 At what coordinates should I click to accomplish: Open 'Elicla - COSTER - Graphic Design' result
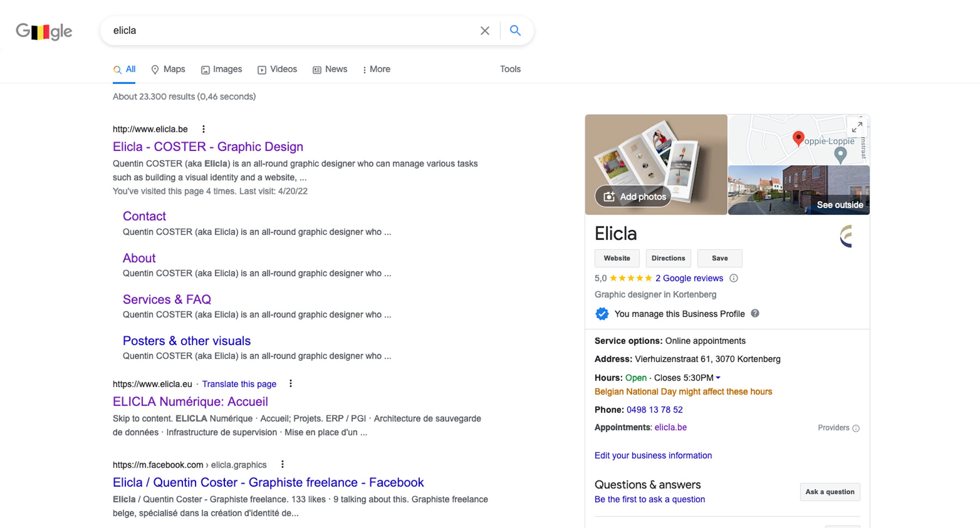tap(208, 147)
